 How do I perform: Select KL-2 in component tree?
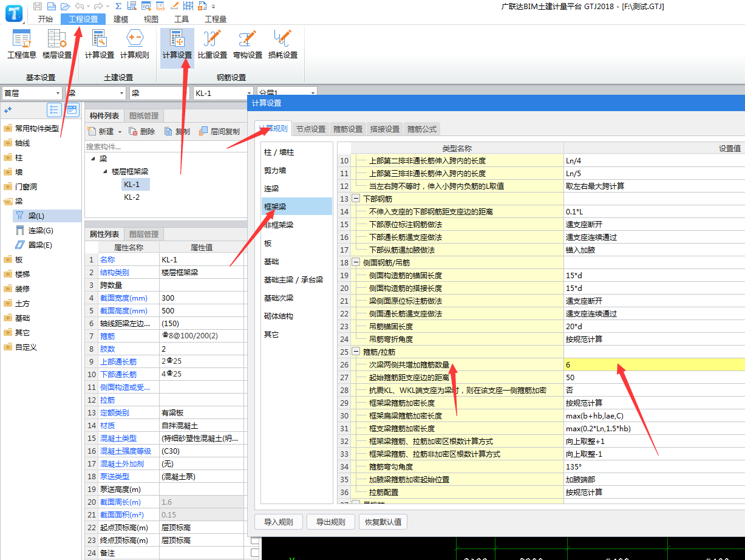tap(132, 197)
